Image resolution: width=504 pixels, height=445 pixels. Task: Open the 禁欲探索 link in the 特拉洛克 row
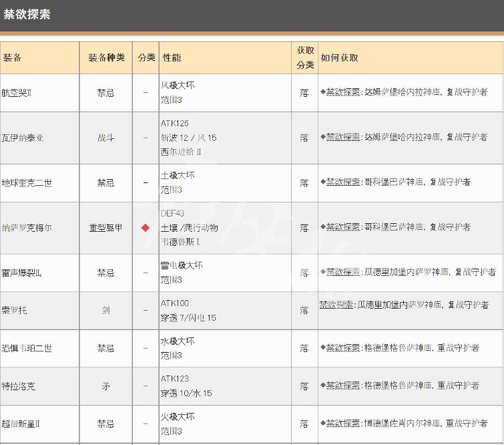[343, 386]
